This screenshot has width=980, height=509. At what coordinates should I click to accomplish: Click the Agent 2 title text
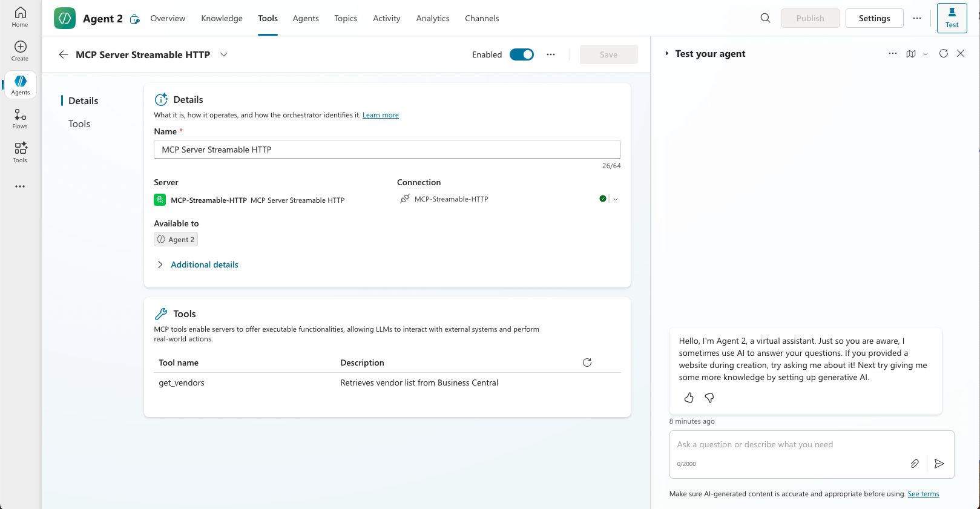tap(102, 18)
